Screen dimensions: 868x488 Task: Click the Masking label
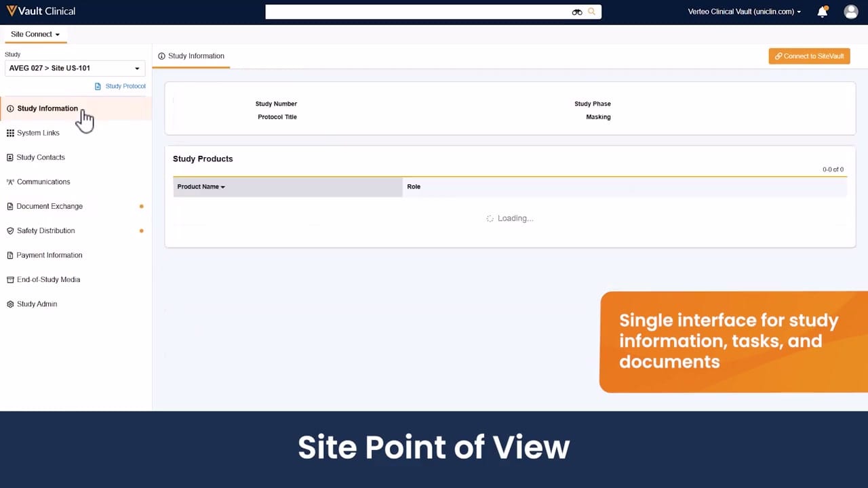(598, 117)
